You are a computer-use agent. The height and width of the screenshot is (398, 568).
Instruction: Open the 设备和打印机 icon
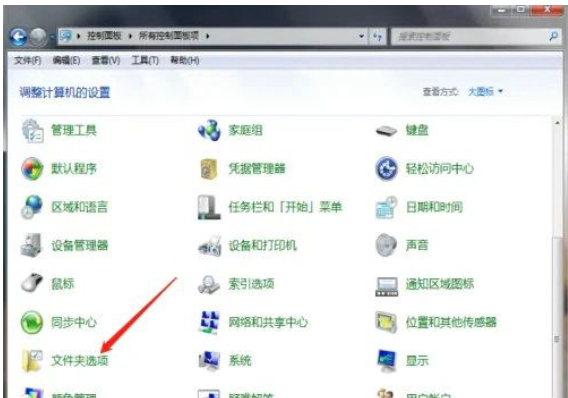click(x=209, y=246)
